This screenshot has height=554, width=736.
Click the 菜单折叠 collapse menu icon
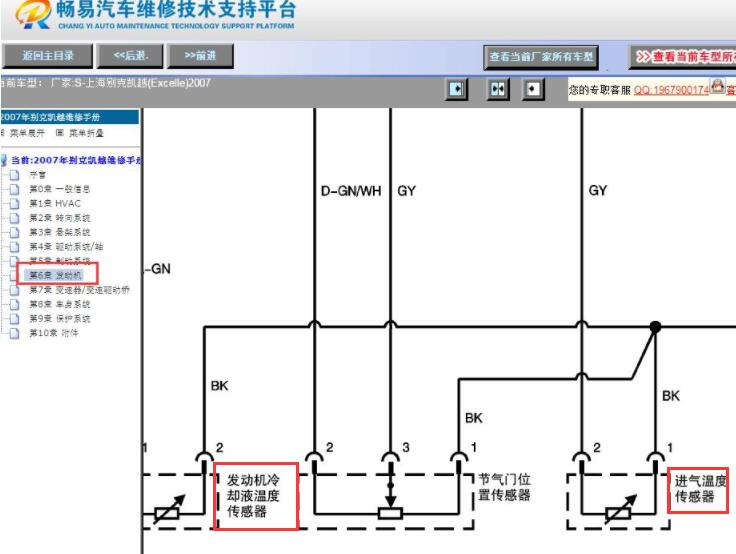pos(60,133)
